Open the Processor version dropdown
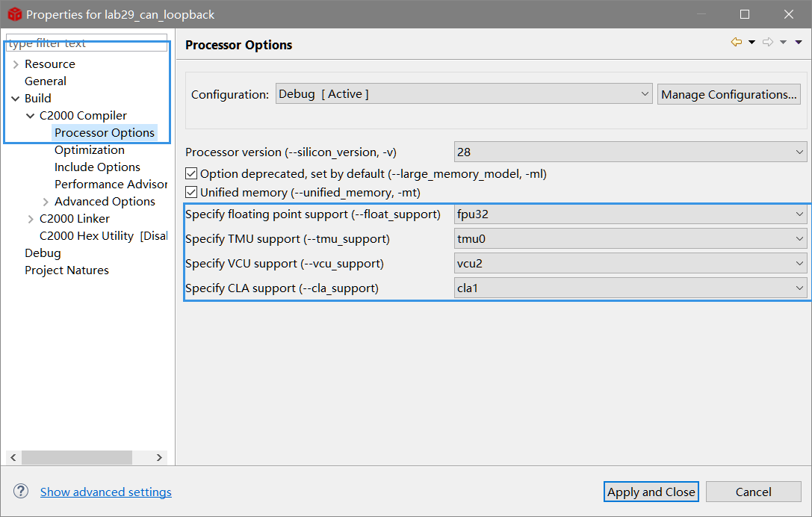Viewport: 812px width, 517px height. click(630, 152)
